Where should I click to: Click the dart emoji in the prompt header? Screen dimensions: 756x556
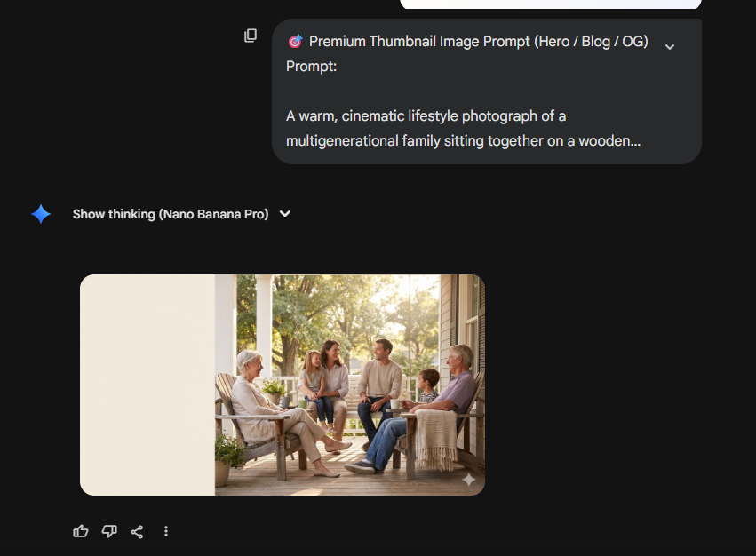click(295, 41)
